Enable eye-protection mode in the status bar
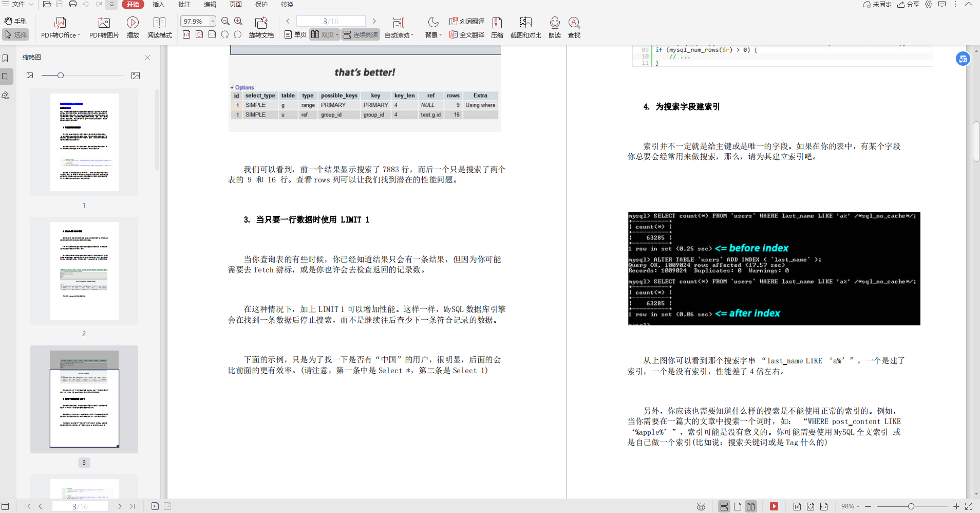 point(700,506)
